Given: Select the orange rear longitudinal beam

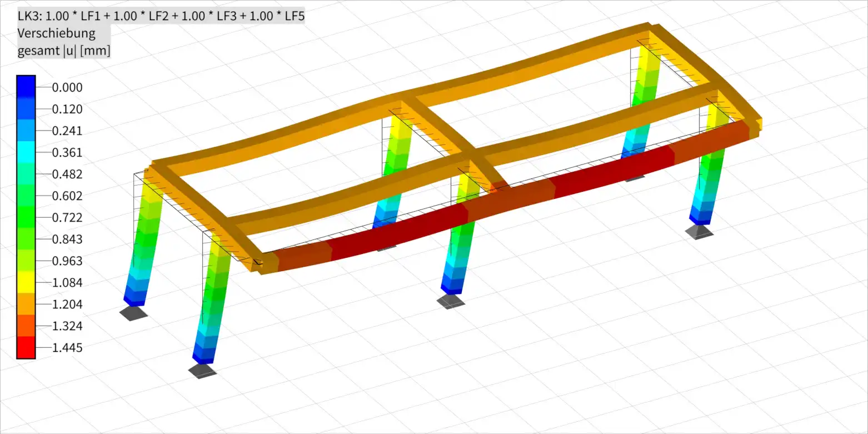Looking at the screenshot, I should click(400, 100).
